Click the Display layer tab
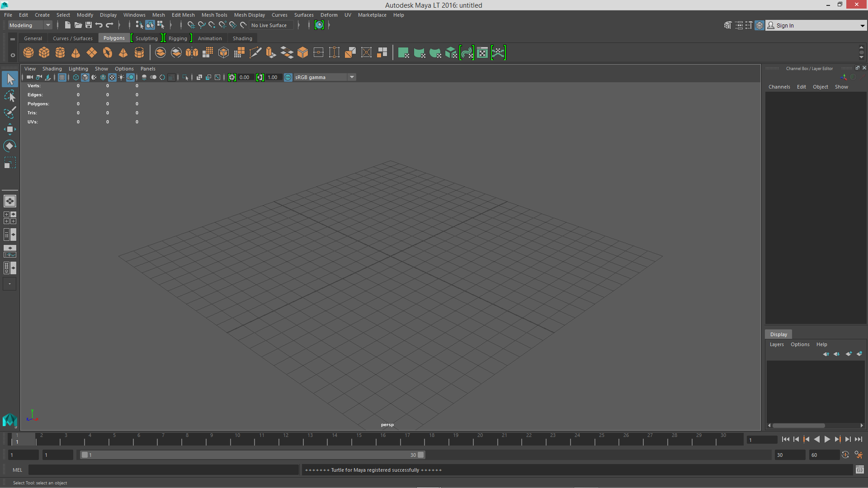Screen dimensions: 868x488 click(778, 334)
